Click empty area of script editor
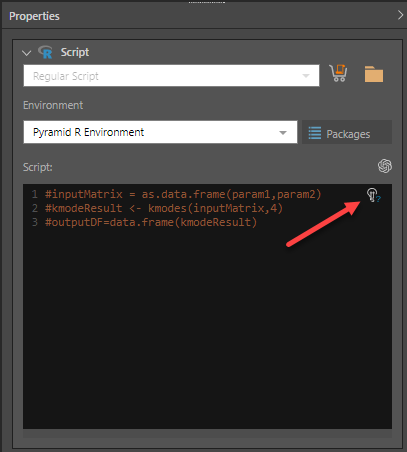Image resolution: width=407 pixels, height=452 pixels. pos(207,327)
